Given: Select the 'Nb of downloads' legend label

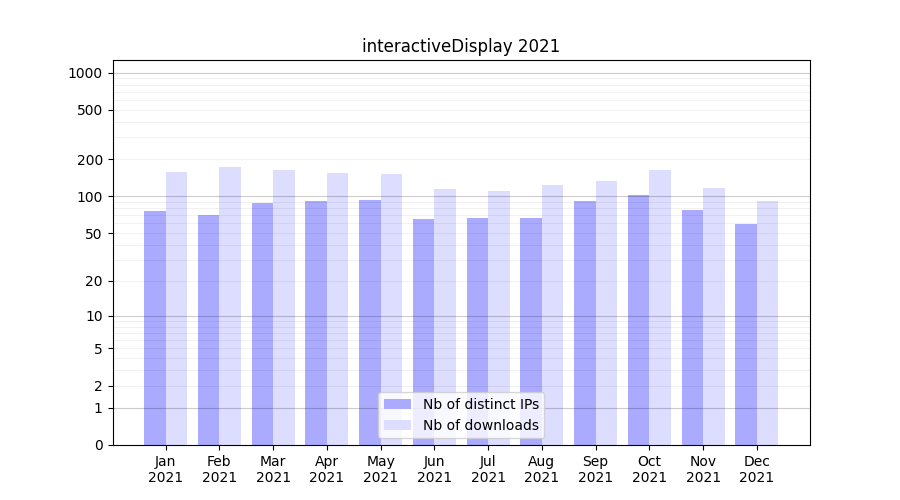Looking at the screenshot, I should 480,425.
